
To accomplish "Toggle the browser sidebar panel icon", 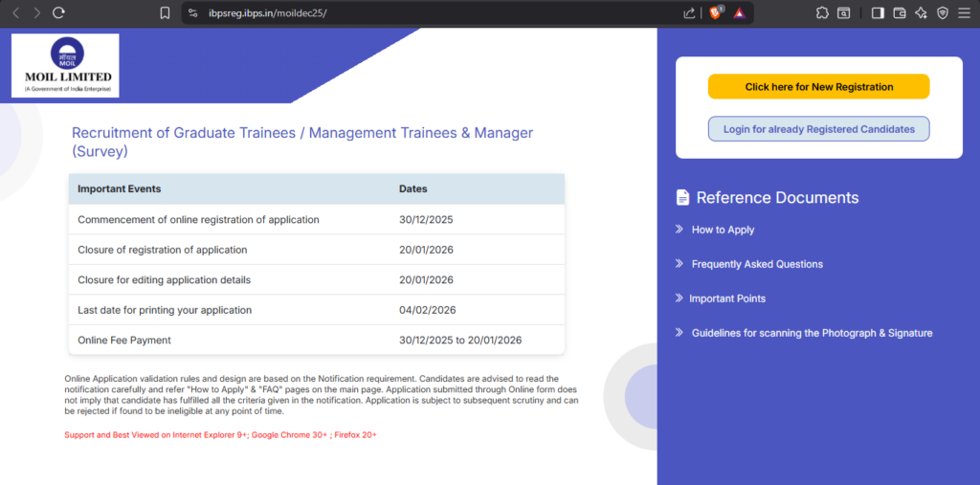I will tap(878, 13).
